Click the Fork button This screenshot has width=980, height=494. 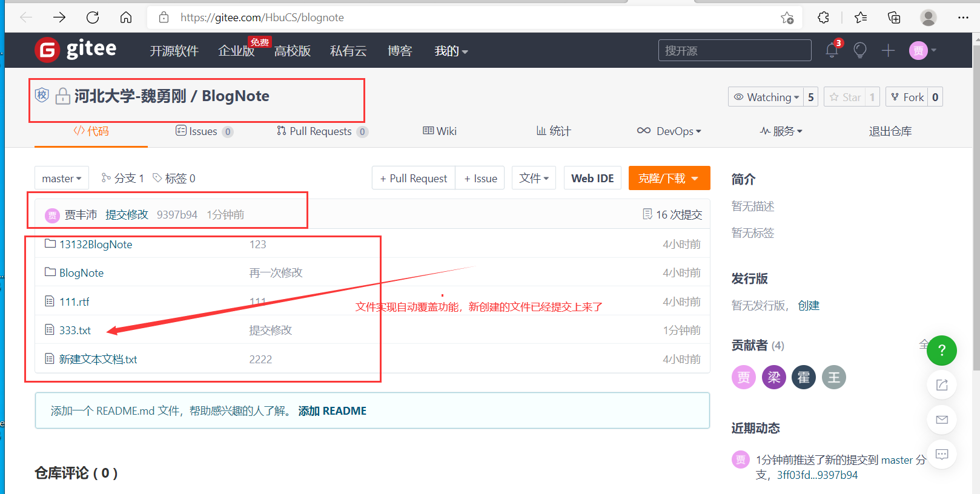pos(907,97)
